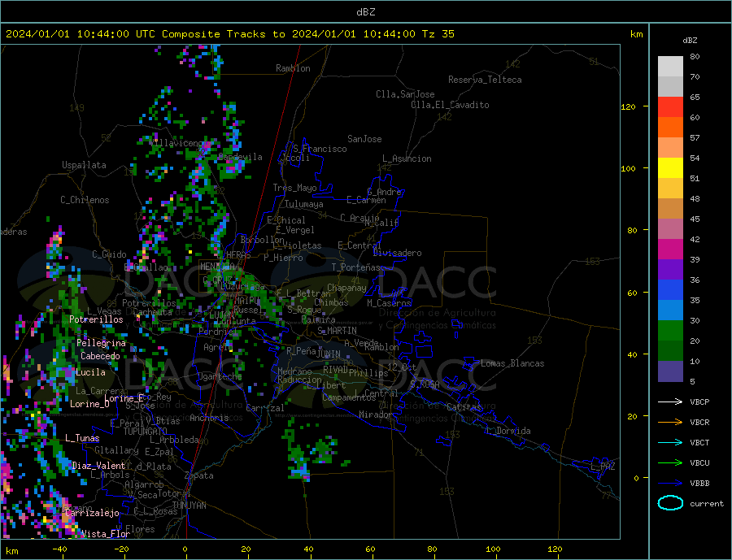Click the 'Tz 35' threshold text in header

pyautogui.click(x=438, y=34)
